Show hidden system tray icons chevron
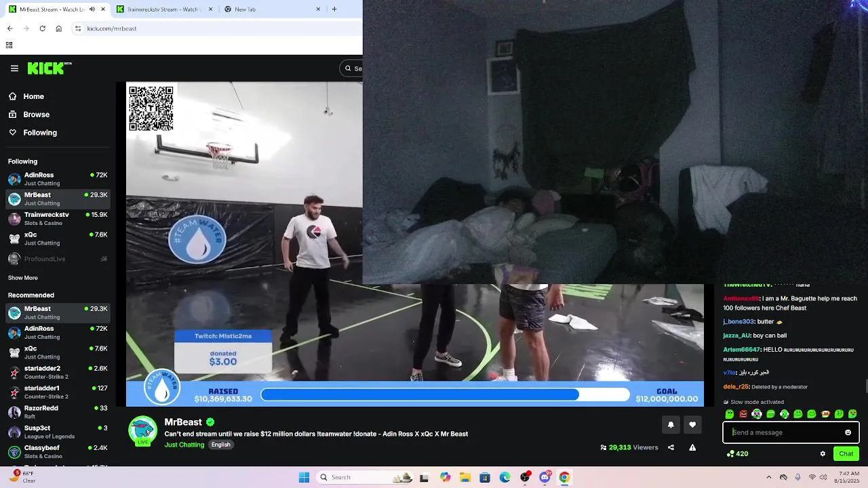Image resolution: width=868 pixels, height=488 pixels. [768, 477]
